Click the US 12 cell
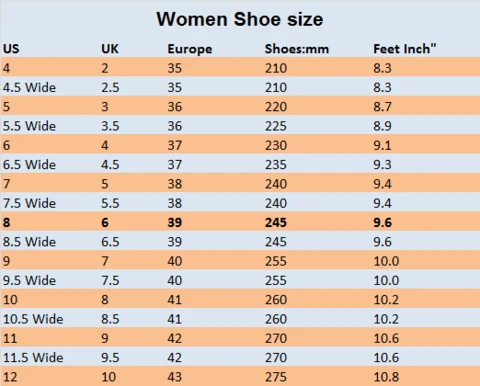This screenshot has height=386, width=480. (10, 377)
